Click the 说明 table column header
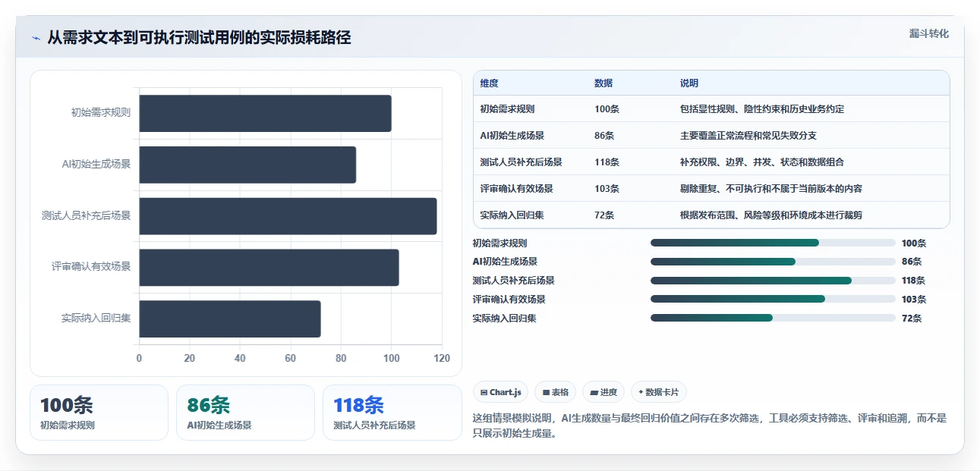The image size is (980, 471). (x=689, y=83)
